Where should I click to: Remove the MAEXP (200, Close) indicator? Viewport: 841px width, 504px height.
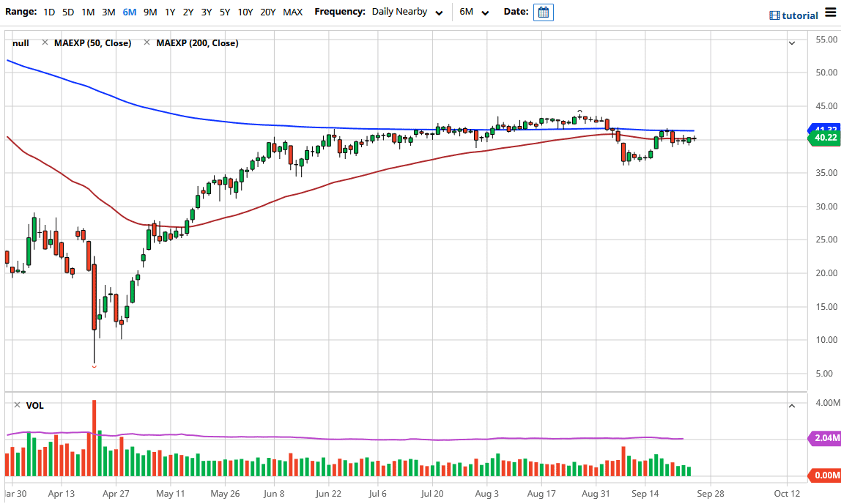pos(145,42)
